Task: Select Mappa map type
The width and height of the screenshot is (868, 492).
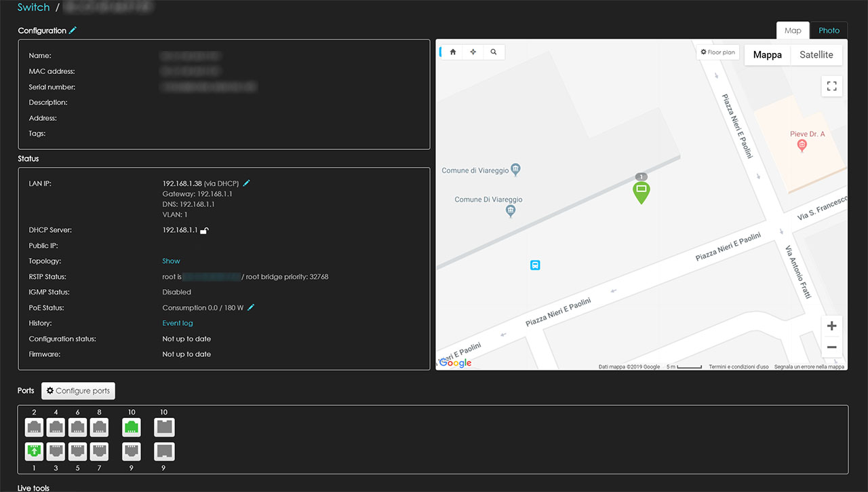Action: [x=768, y=55]
